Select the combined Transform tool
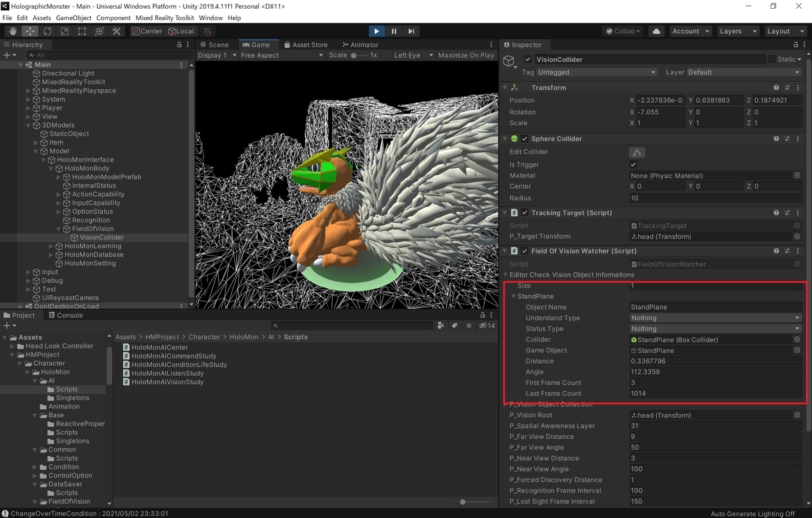Screen dimensions: 812x518 (x=99, y=31)
